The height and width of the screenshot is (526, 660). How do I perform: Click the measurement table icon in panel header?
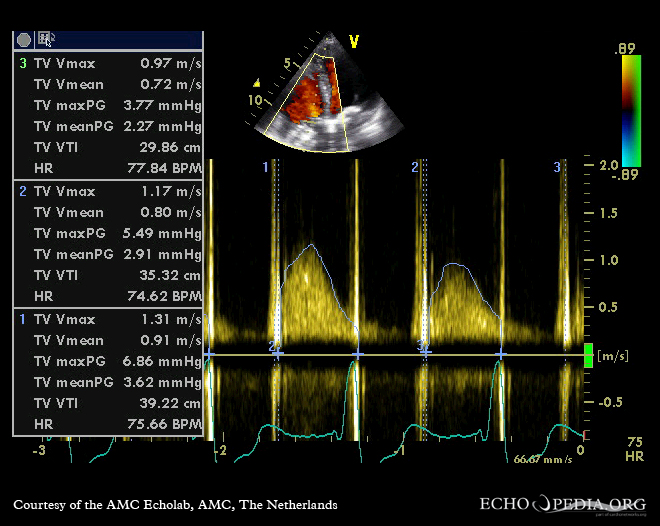(46, 39)
